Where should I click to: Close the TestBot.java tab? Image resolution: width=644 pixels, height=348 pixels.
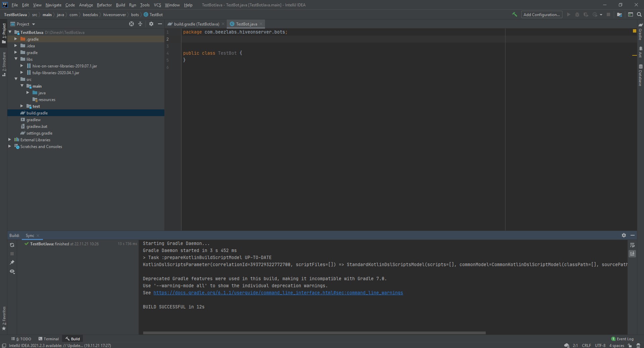[x=261, y=24]
